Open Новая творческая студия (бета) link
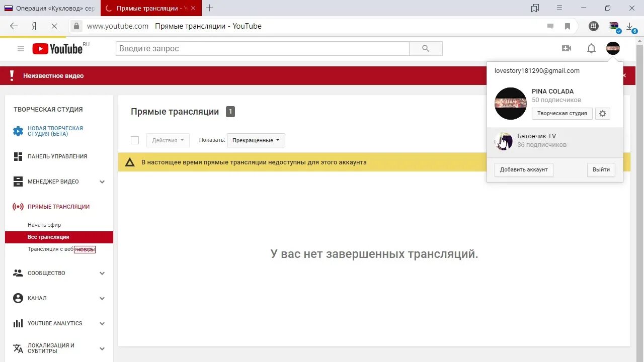This screenshot has width=644, height=362. [x=55, y=131]
